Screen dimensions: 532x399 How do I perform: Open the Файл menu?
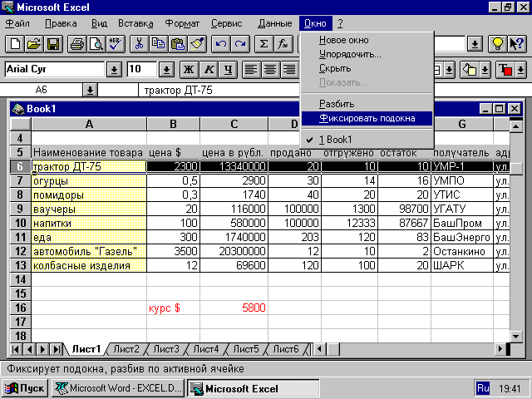pyautogui.click(x=18, y=23)
